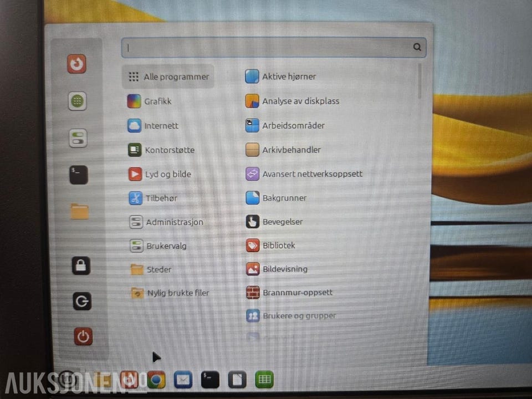Click the magnifier icon in search field
Viewport: 532px width, 399px height.
point(417,47)
